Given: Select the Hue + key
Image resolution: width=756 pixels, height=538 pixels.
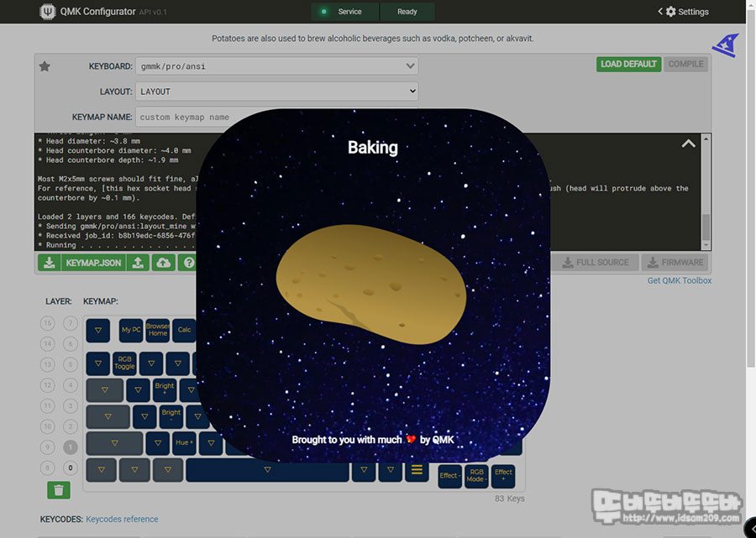Looking at the screenshot, I should [184, 443].
